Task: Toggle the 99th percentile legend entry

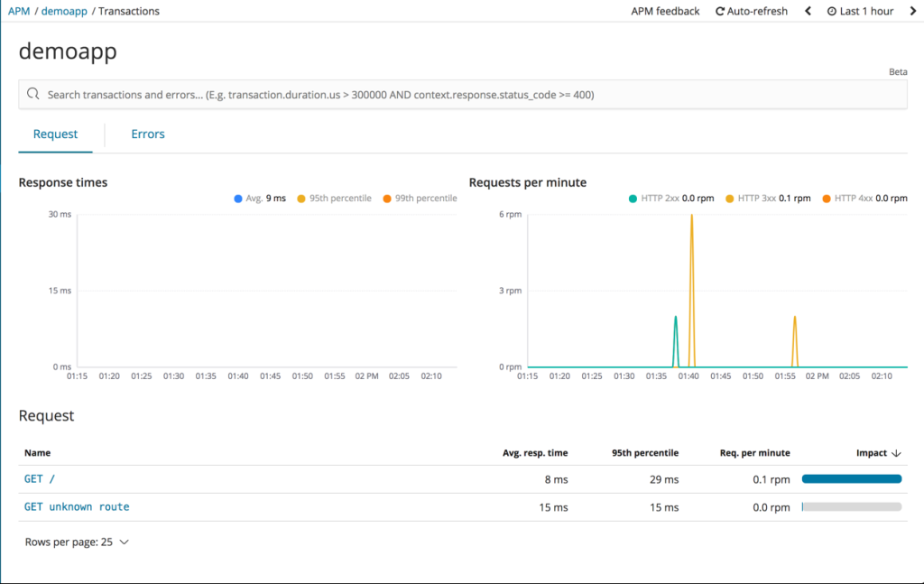Action: (420, 198)
